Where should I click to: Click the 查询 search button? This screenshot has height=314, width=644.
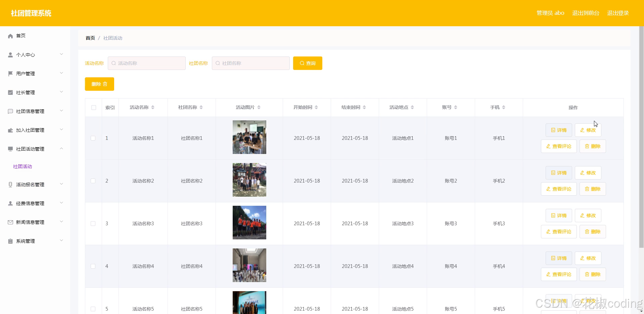click(x=308, y=63)
